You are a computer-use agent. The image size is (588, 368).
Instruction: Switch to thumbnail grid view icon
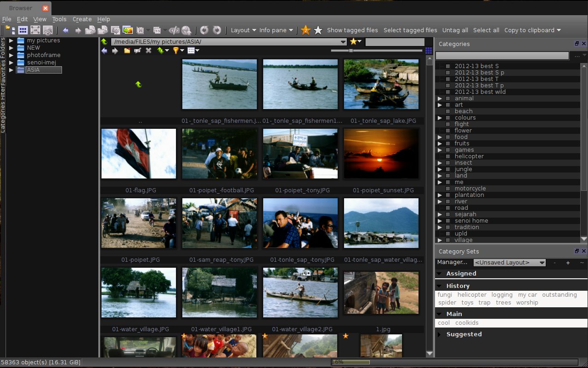pyautogui.click(x=23, y=30)
